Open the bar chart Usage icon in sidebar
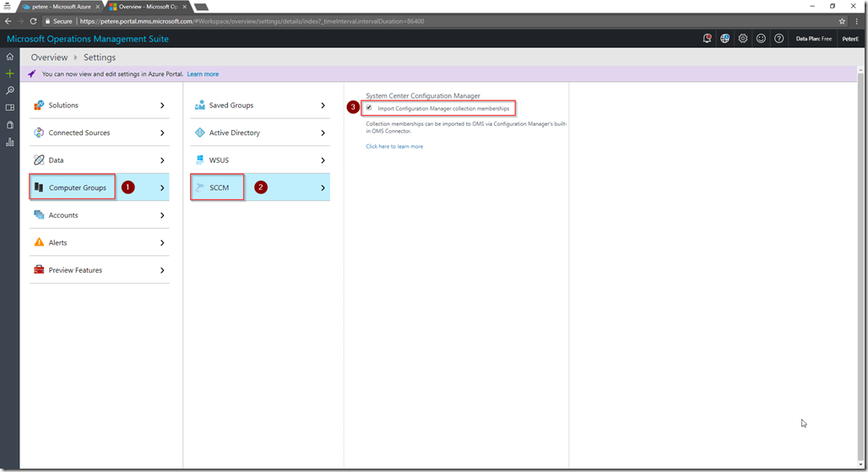Image resolution: width=868 pixels, height=472 pixels. [9, 142]
